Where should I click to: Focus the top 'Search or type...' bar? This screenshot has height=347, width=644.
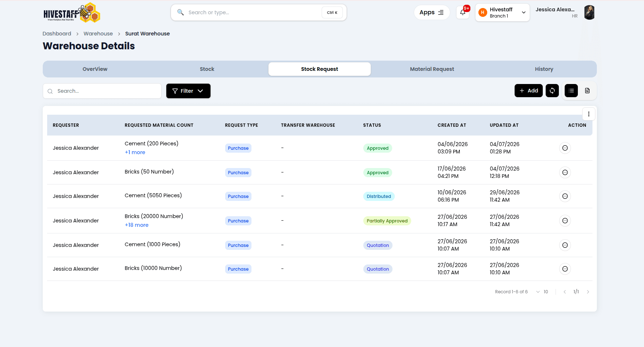(259, 12)
